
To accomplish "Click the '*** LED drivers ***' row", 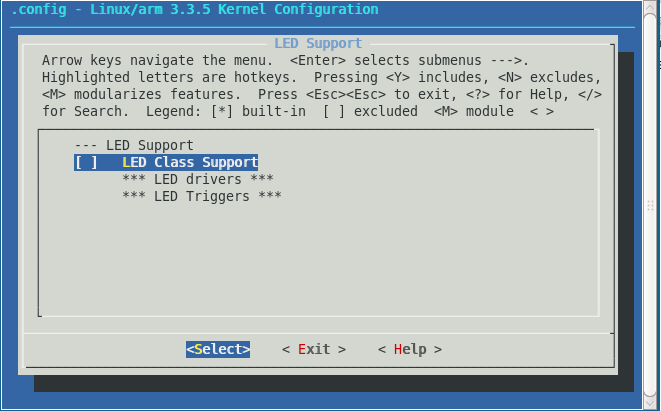I will 198,179.
